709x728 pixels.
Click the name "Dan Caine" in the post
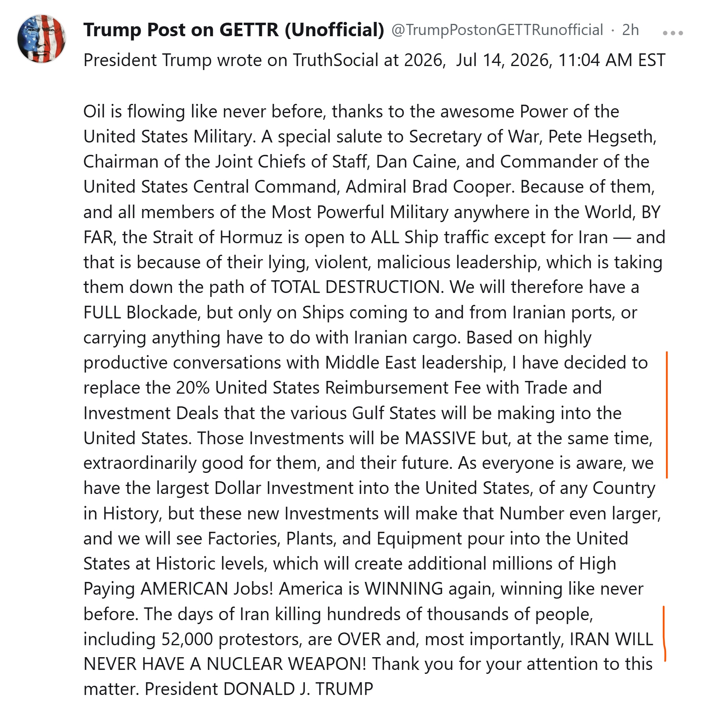coord(418,162)
